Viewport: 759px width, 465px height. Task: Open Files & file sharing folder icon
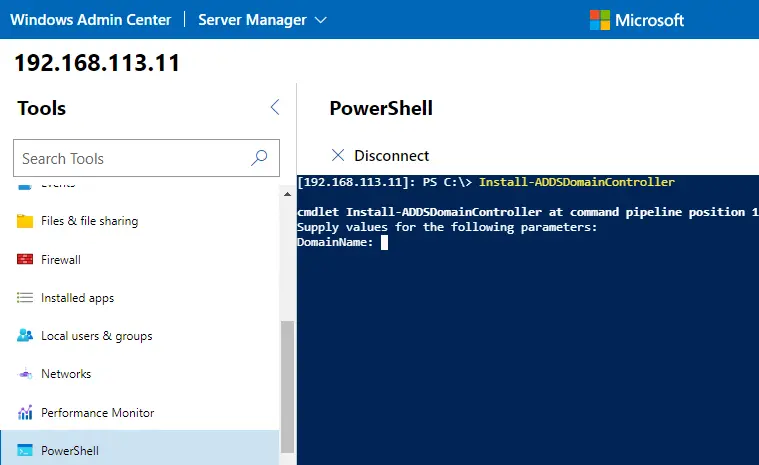pyautogui.click(x=25, y=221)
